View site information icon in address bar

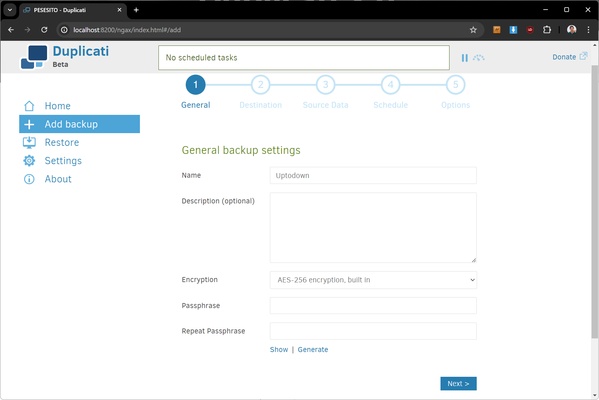point(64,30)
